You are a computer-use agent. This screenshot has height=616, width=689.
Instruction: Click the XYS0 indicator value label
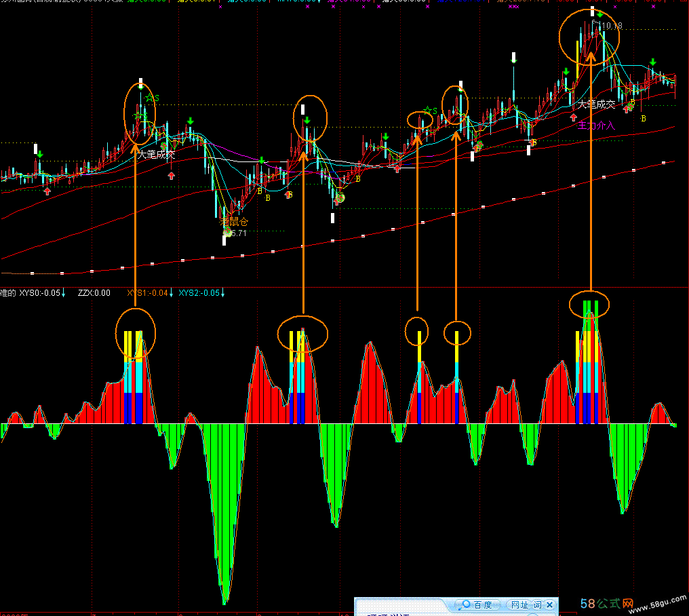pyautogui.click(x=41, y=293)
